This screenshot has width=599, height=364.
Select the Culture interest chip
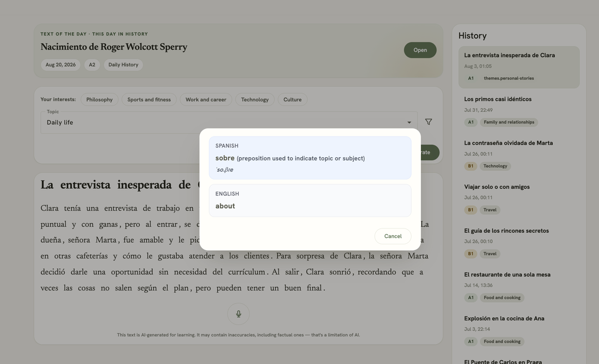pos(292,100)
